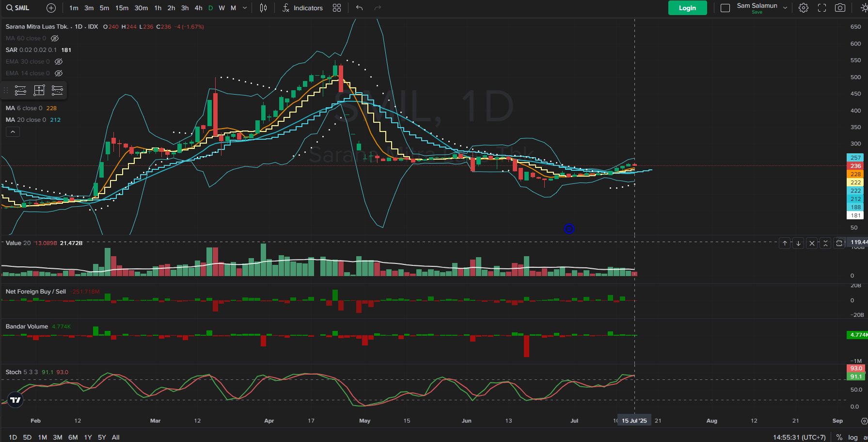The height and width of the screenshot is (442, 868).
Task: Grab the floating toolbar drag handle
Action: pyautogui.click(x=6, y=90)
